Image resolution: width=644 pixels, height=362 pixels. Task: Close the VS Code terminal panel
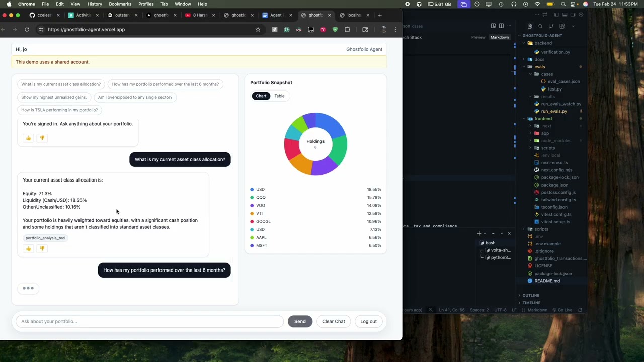click(x=509, y=233)
